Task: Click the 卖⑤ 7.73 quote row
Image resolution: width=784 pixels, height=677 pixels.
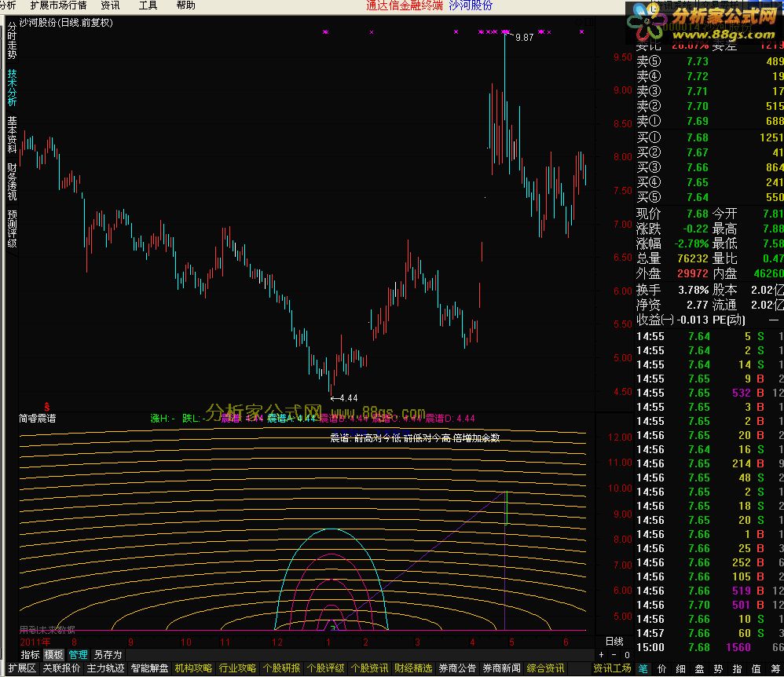Action: [709, 61]
